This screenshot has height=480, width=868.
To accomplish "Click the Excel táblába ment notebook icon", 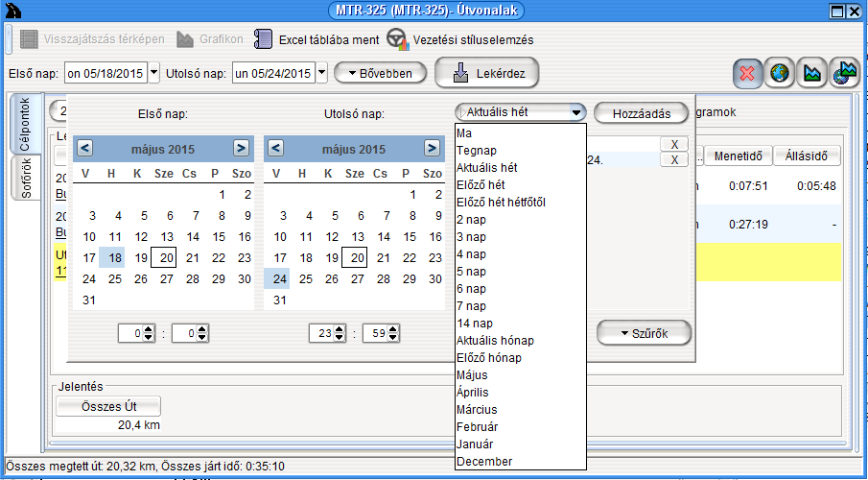I will [263, 39].
